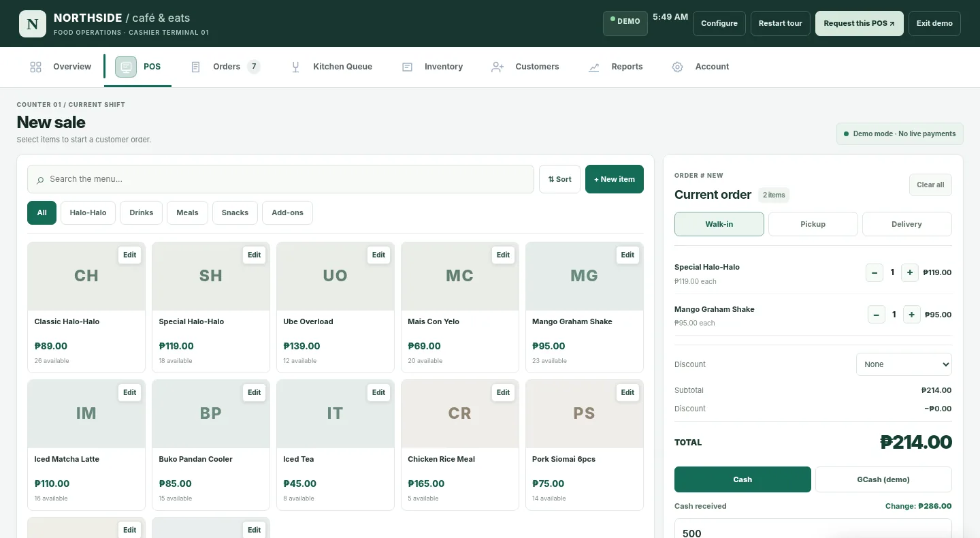
Task: Open the Orders tab
Action: pyautogui.click(x=225, y=67)
